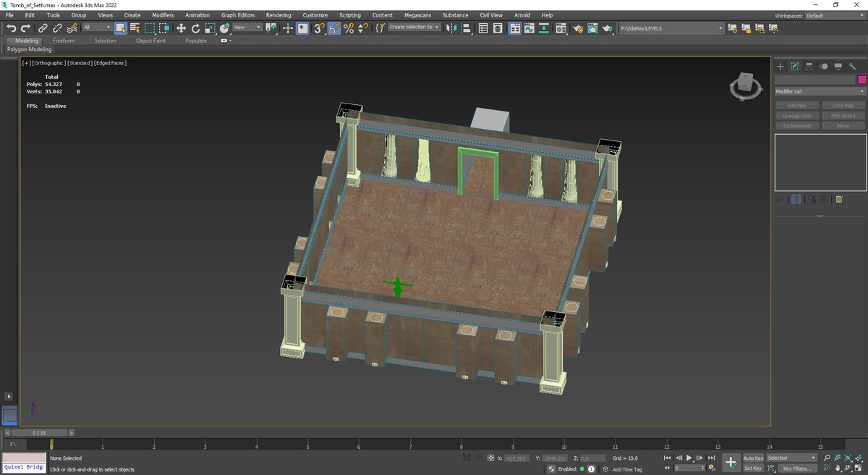Activate the Select and Move tool
The image size is (868, 475).
pos(181,28)
